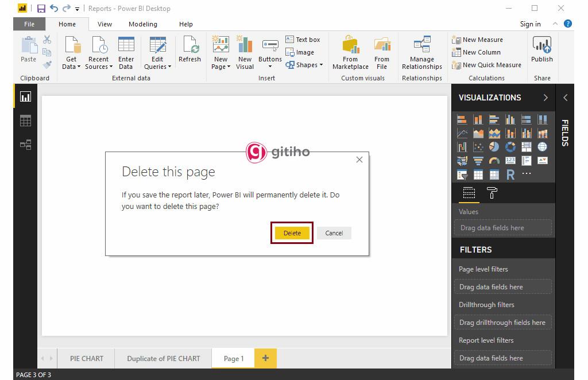Close the Delete this page dialog

coord(359,160)
